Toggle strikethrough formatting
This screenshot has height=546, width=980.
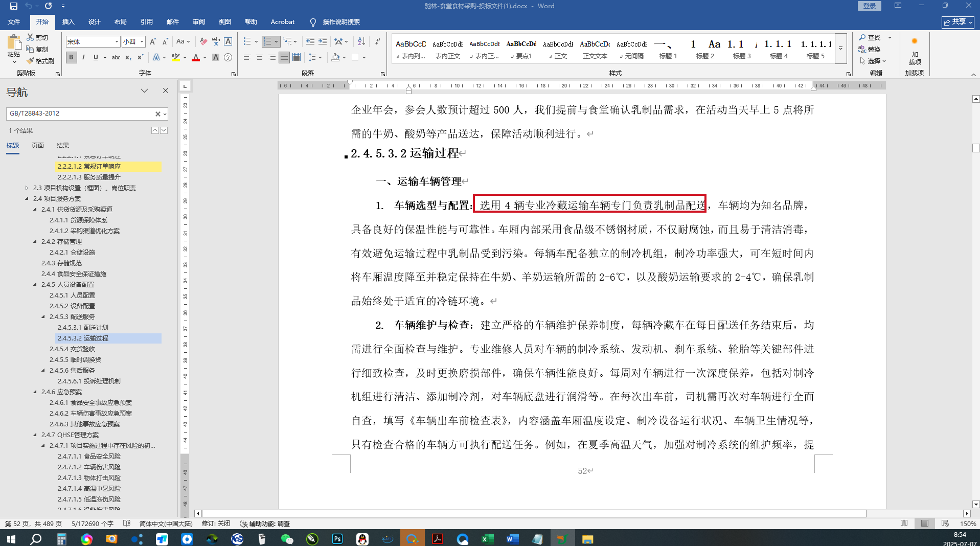click(116, 57)
